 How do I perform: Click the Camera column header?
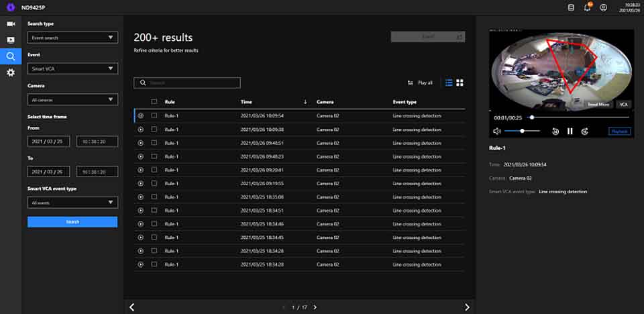point(325,102)
